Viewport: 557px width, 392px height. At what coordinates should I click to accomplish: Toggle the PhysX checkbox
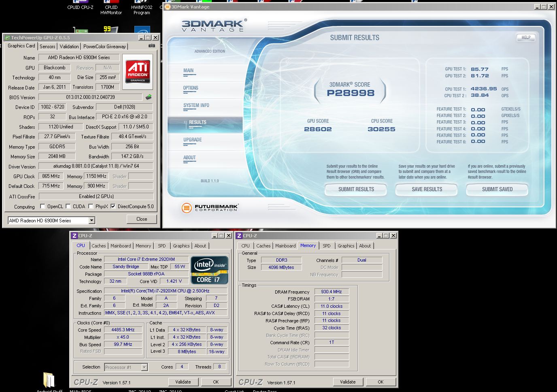[91, 207]
